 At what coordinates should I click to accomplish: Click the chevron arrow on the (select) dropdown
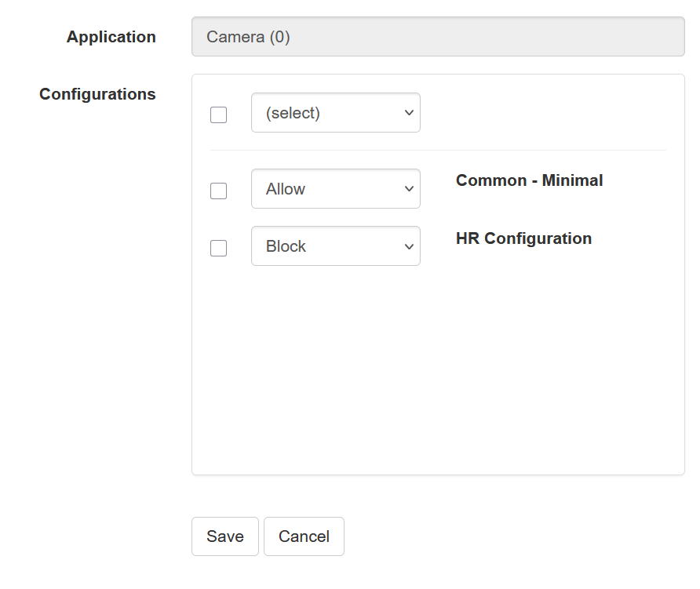(x=408, y=113)
